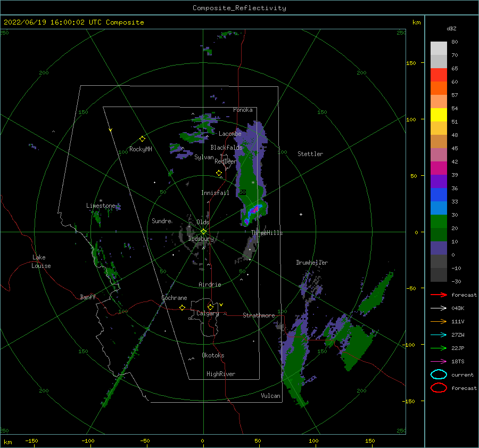Click the Ponoka city label
This screenshot has height=448, width=479.
(x=243, y=110)
